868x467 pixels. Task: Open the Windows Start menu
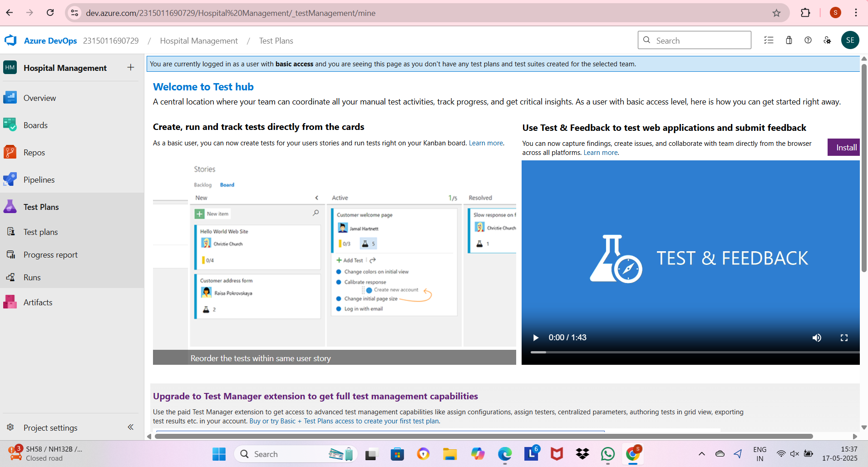coord(219,454)
